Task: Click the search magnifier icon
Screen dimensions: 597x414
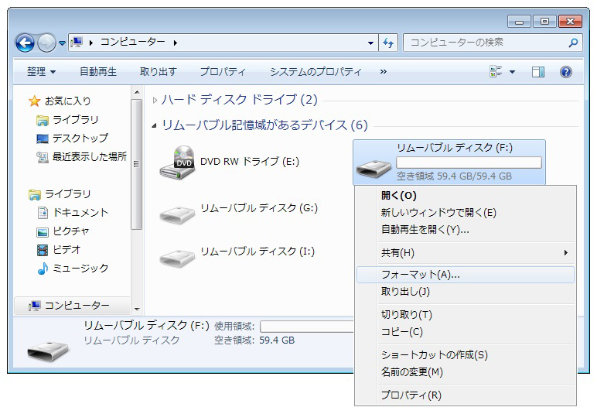Action: click(x=573, y=43)
